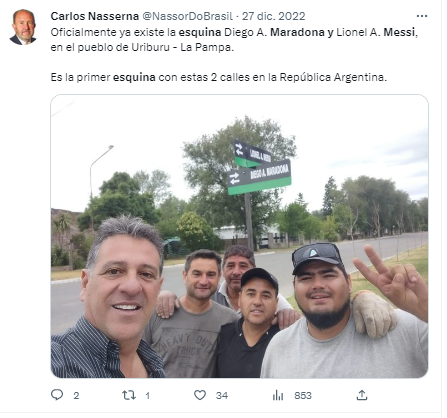This screenshot has width=447, height=418.
Task: Click the retweet count number 1
Action: pyautogui.click(x=147, y=396)
